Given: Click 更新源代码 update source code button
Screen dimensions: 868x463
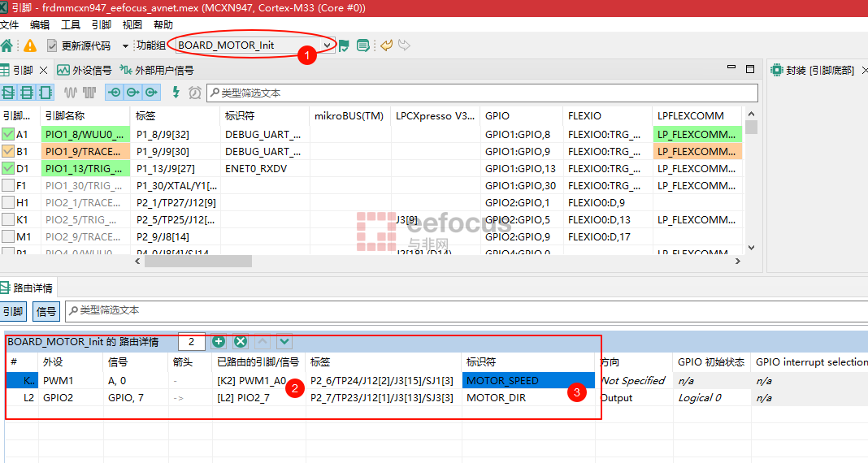Looking at the screenshot, I should tap(79, 45).
